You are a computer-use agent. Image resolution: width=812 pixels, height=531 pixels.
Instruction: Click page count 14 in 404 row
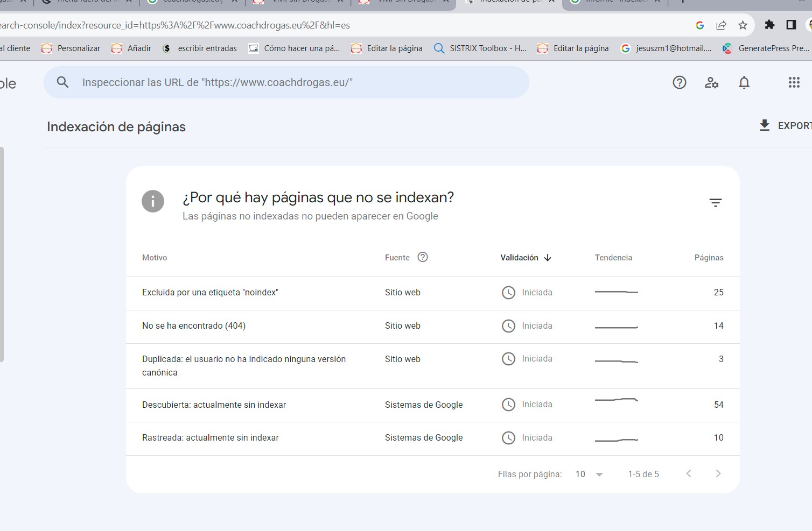[x=719, y=326]
